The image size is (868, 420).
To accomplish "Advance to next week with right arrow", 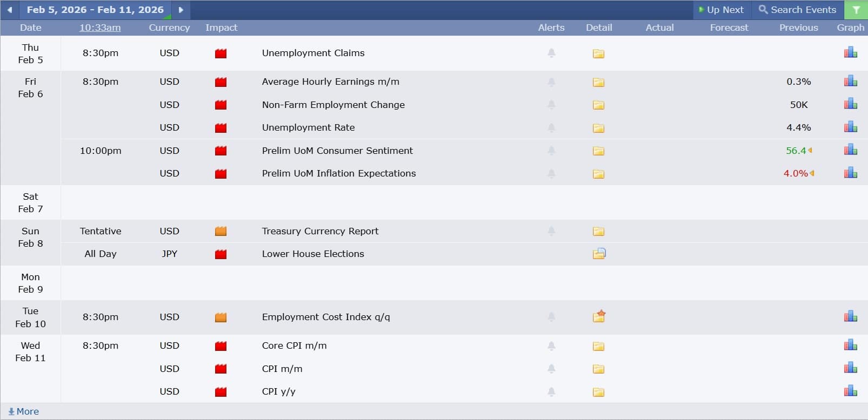I will click(181, 10).
